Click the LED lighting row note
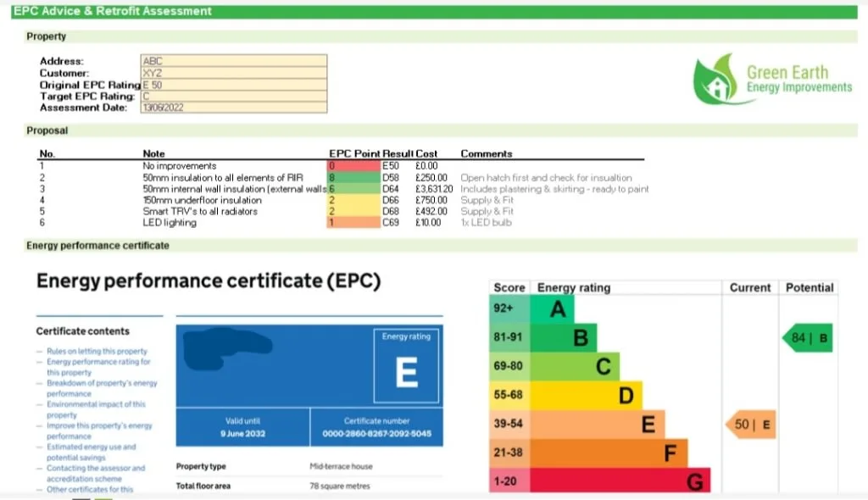The width and height of the screenshot is (868, 500). coord(170,223)
